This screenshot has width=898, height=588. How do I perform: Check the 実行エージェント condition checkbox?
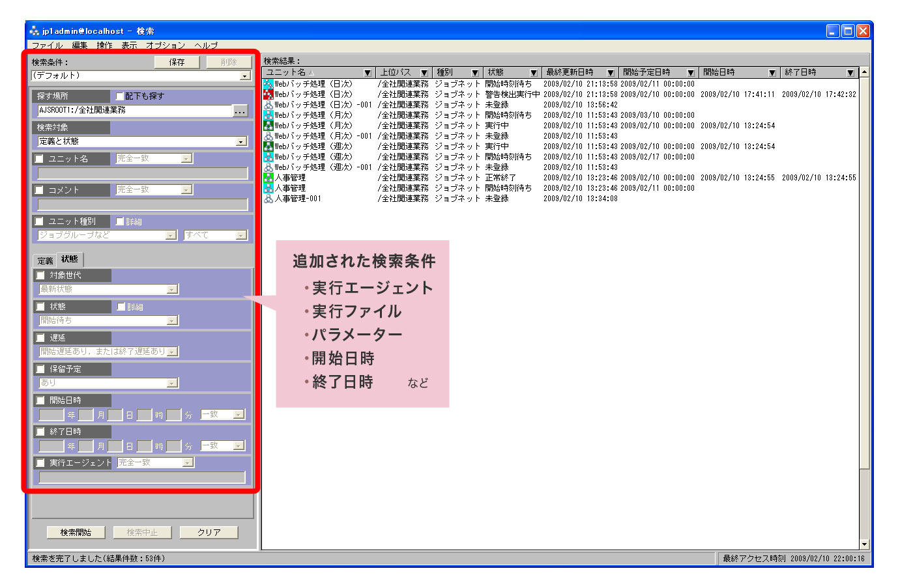click(40, 463)
